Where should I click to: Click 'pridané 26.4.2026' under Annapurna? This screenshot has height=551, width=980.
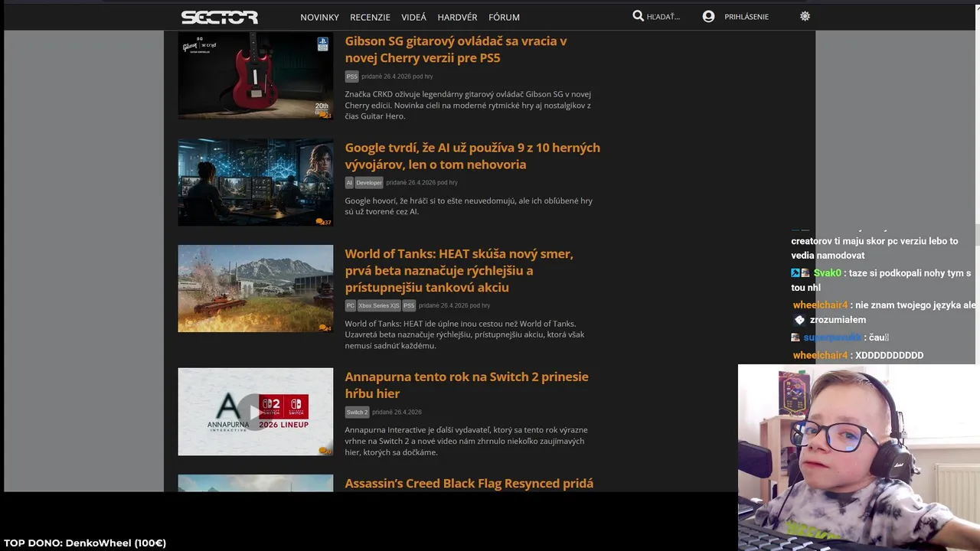[x=397, y=412]
